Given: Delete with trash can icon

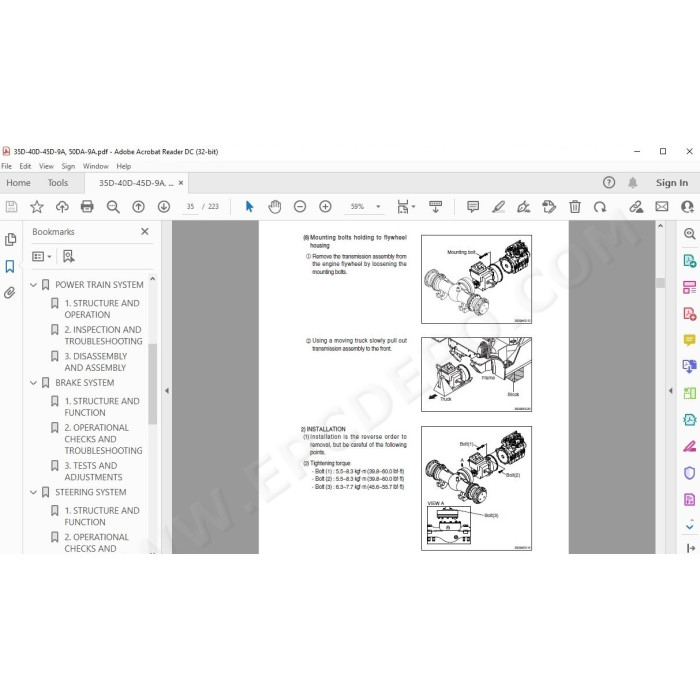Looking at the screenshot, I should click(x=575, y=207).
